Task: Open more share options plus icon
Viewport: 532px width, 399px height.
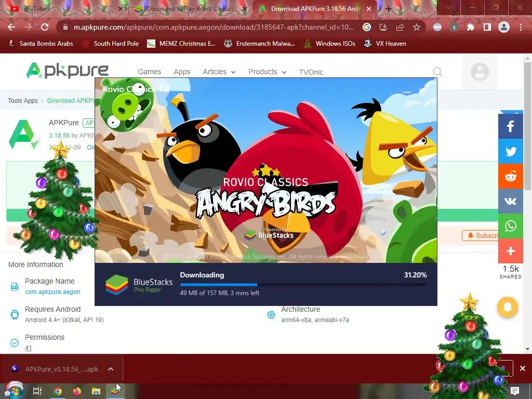Action: click(510, 251)
